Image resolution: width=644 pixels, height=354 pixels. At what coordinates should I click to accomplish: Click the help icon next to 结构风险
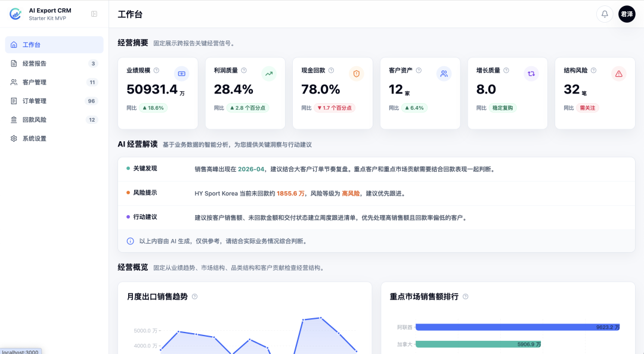coord(593,70)
